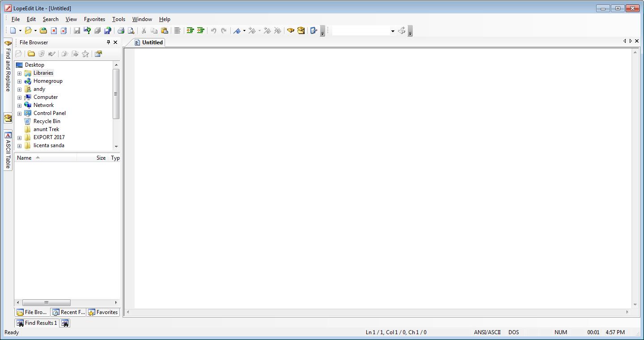Viewport: 644px width, 340px height.
Task: Click the Save All icon
Action: click(x=97, y=30)
